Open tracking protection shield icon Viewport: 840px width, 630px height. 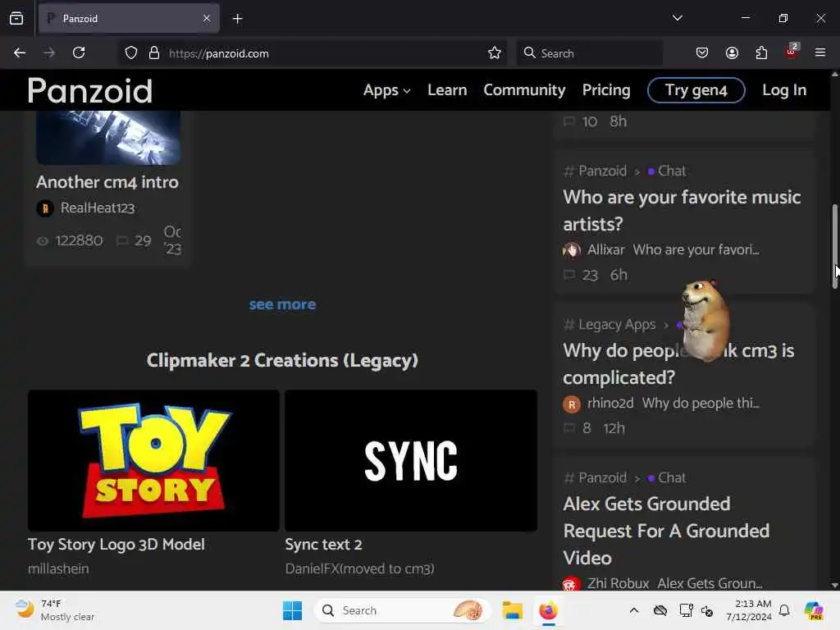pyautogui.click(x=131, y=53)
